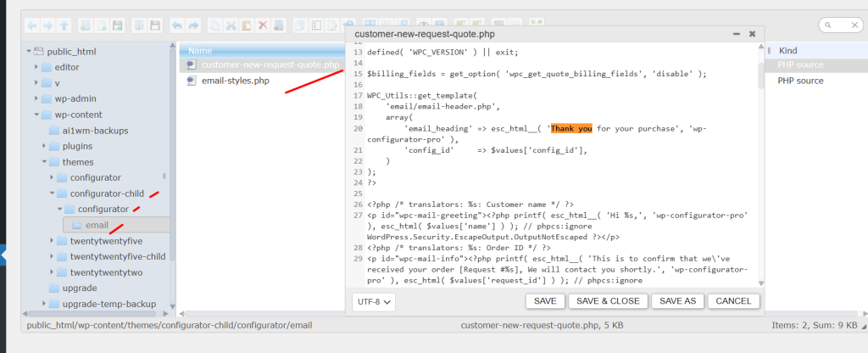Screen dimensions: 868x353
Task: Click the CANCEL button
Action: [x=733, y=301]
